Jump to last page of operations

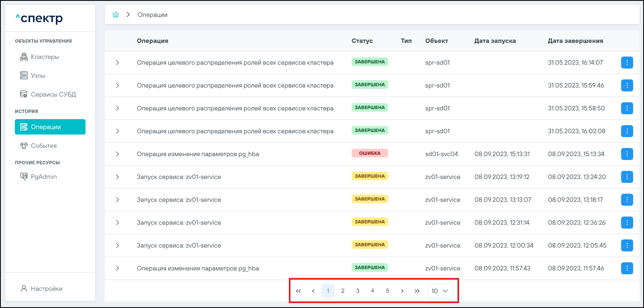pos(417,291)
